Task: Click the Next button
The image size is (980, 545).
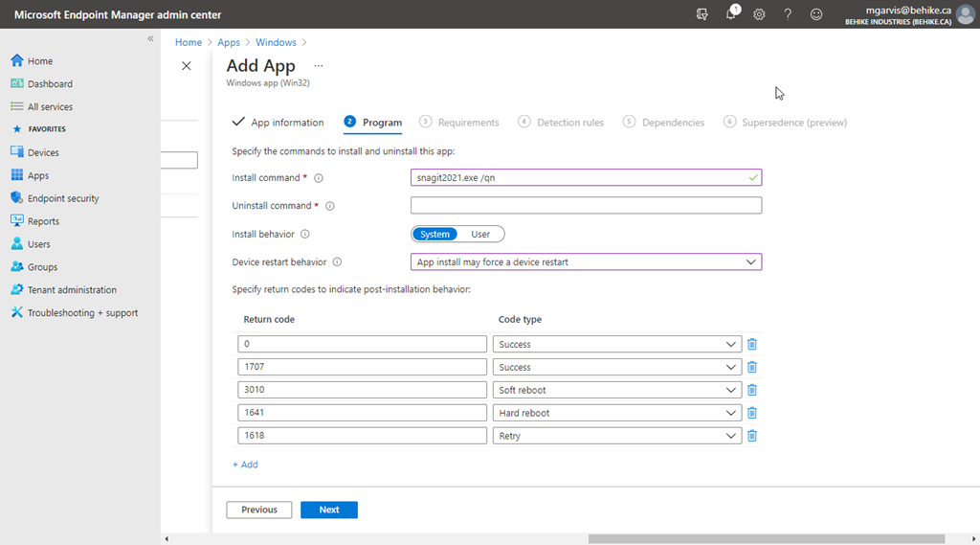Action: click(328, 510)
